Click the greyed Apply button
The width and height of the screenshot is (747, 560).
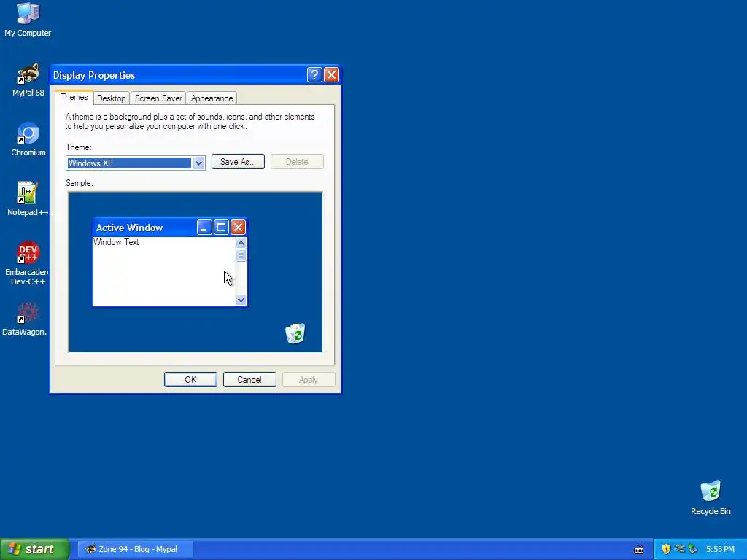click(309, 379)
